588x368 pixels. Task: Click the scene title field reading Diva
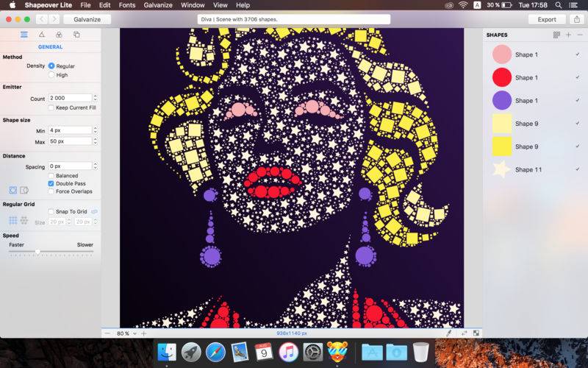(x=294, y=19)
